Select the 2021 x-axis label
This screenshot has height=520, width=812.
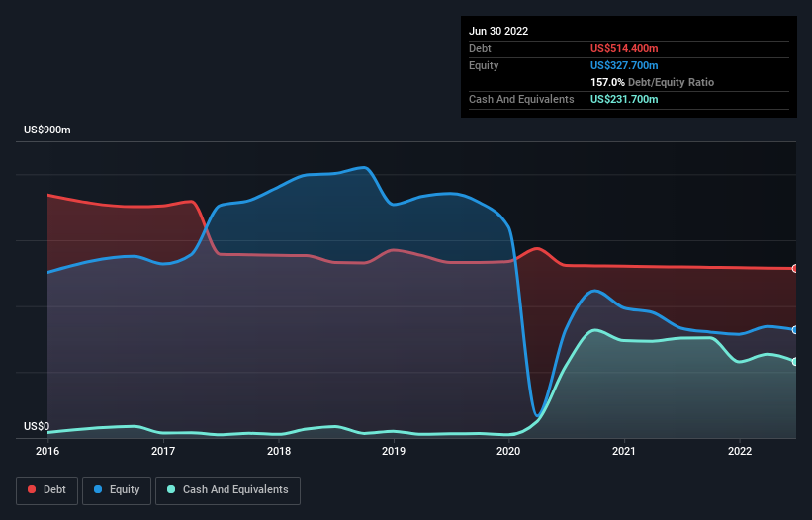point(624,451)
